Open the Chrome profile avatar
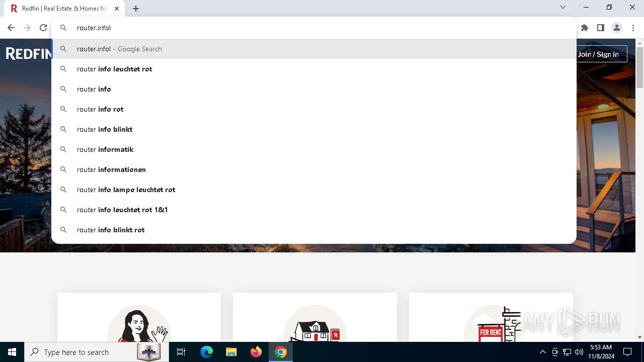 (617, 28)
